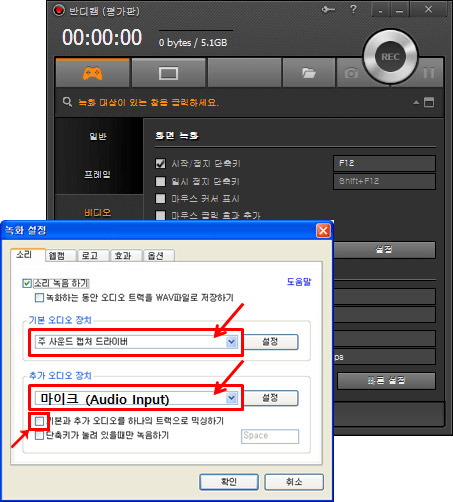Open the 도움말 link
The width and height of the screenshot is (453, 502).
coord(299,282)
